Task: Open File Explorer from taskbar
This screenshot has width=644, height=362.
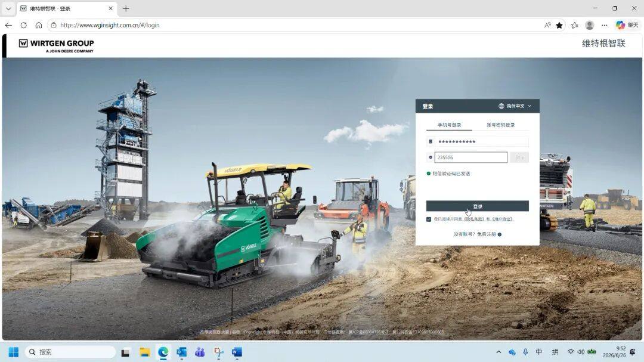Action: coord(144,352)
